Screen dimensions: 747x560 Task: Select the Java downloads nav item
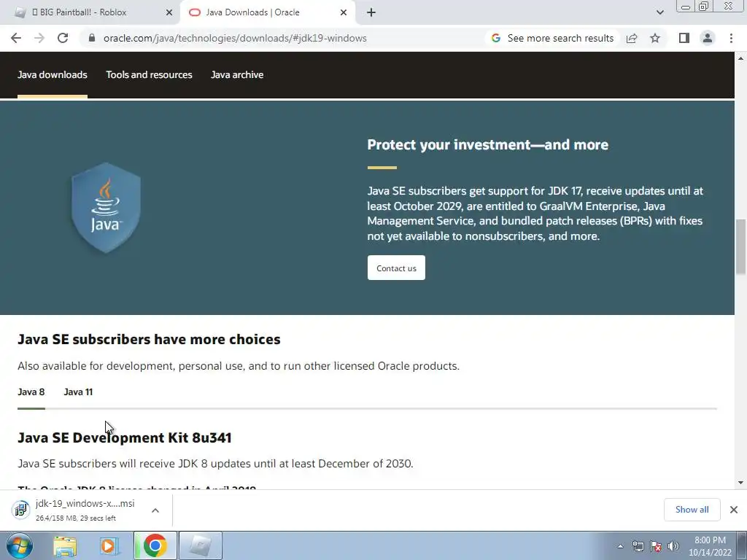(x=53, y=75)
